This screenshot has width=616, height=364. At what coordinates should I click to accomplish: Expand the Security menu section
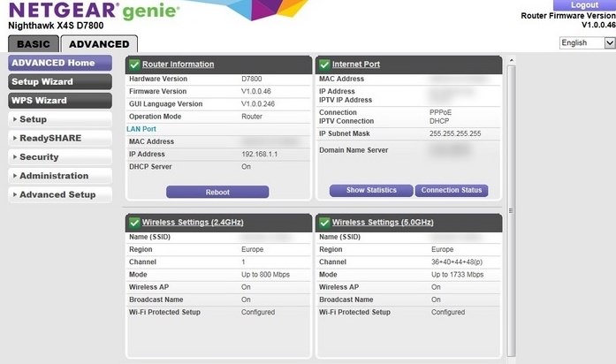[60, 157]
